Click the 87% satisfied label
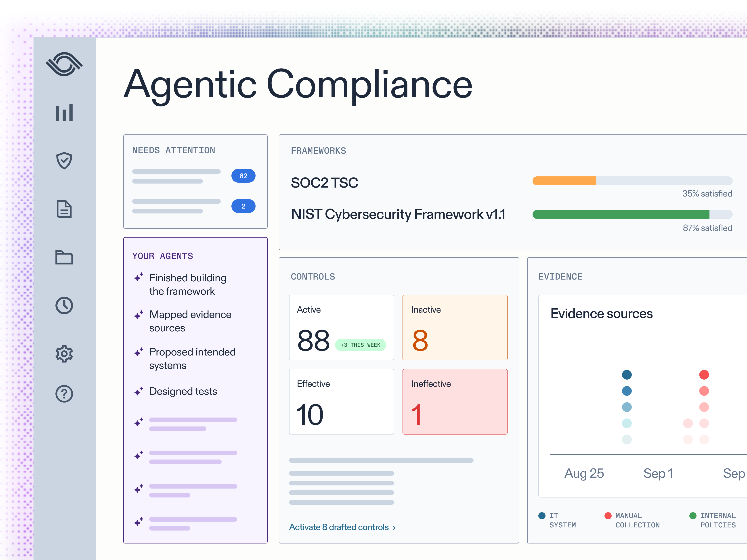This screenshot has height=560, width=747. point(707,228)
